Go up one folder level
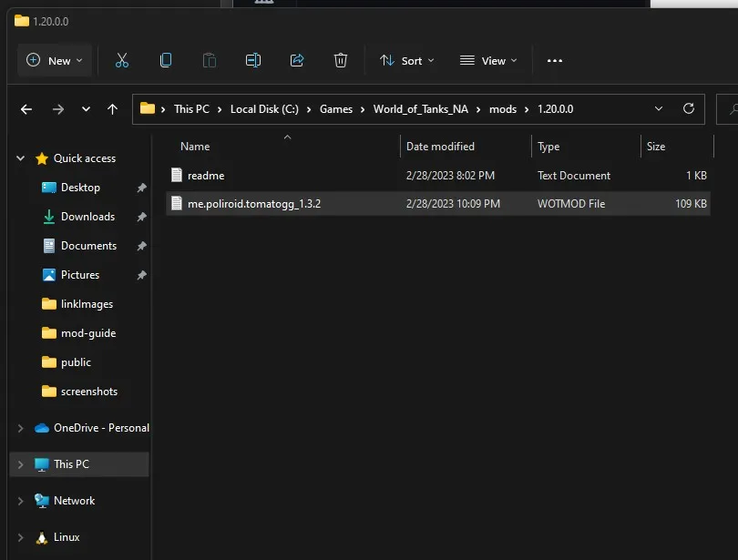 tap(113, 109)
